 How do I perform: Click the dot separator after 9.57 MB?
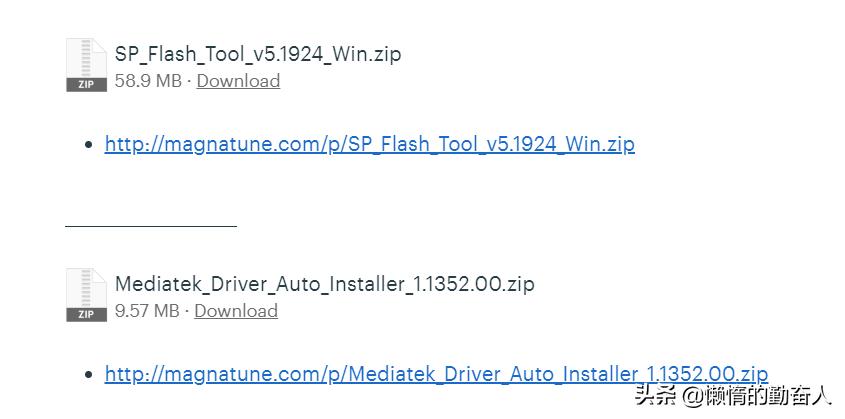(187, 311)
